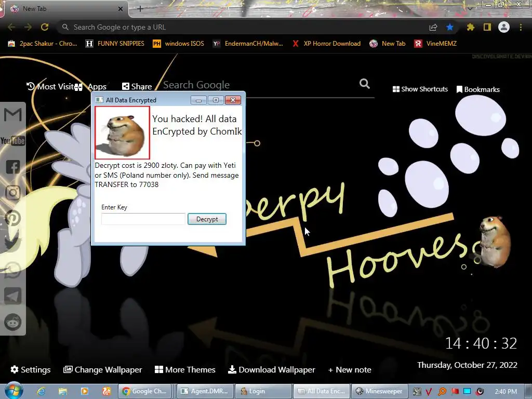Switch to Login taskbar button

[x=263, y=391]
